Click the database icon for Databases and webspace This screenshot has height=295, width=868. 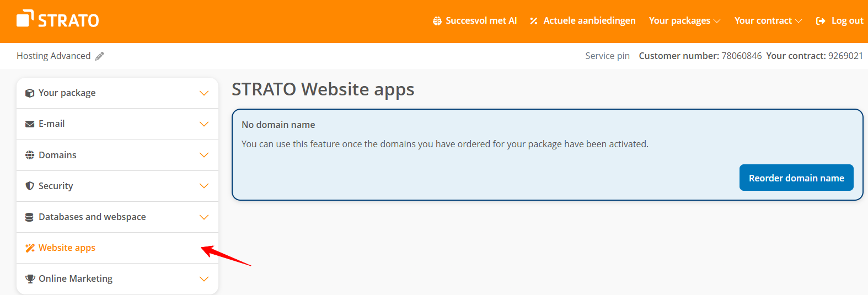pyautogui.click(x=30, y=217)
